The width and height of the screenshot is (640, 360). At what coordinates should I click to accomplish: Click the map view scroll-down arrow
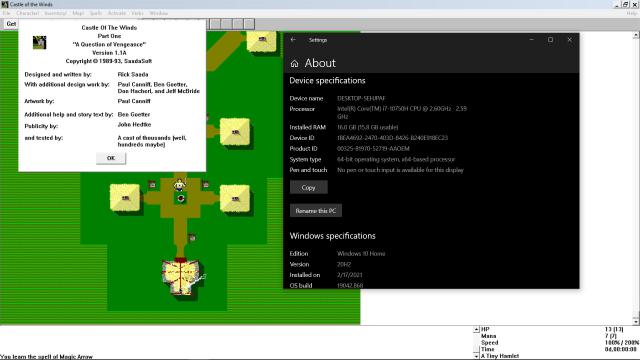[x=636, y=321]
